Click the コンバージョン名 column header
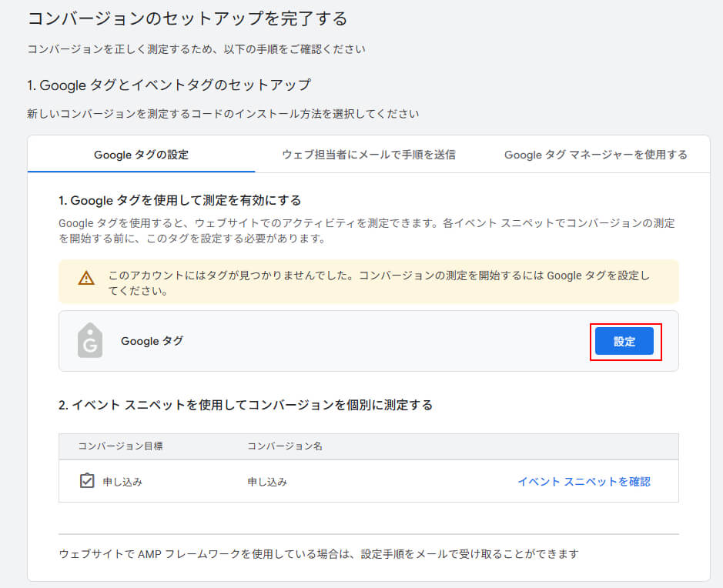The width and height of the screenshot is (723, 588). (285, 446)
